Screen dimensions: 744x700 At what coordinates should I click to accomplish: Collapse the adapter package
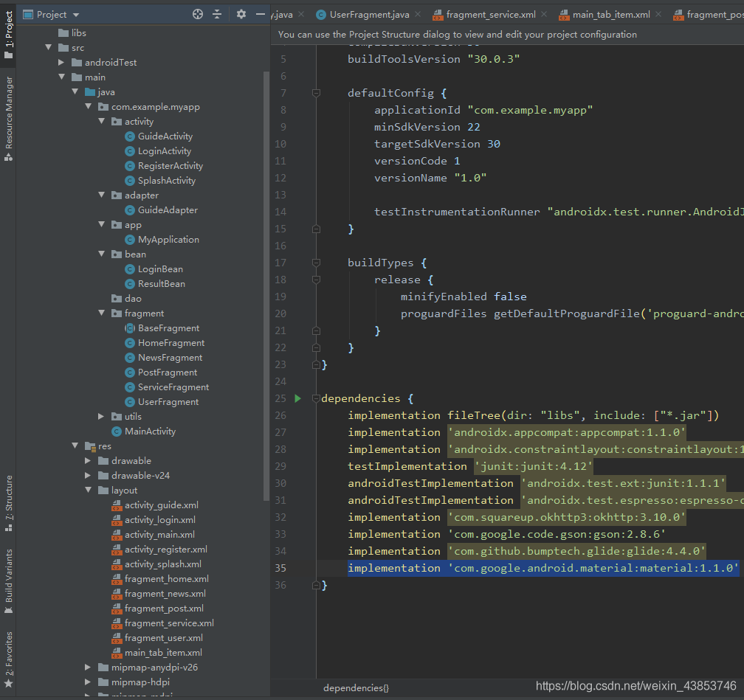tap(102, 195)
